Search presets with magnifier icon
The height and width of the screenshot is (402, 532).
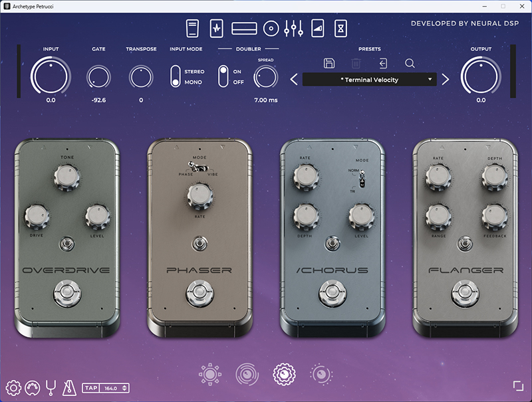(x=410, y=63)
